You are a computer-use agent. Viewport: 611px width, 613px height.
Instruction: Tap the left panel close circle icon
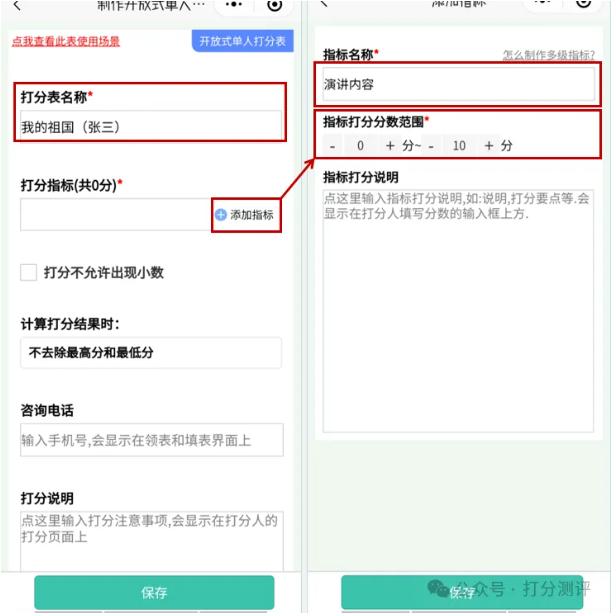pos(274,5)
